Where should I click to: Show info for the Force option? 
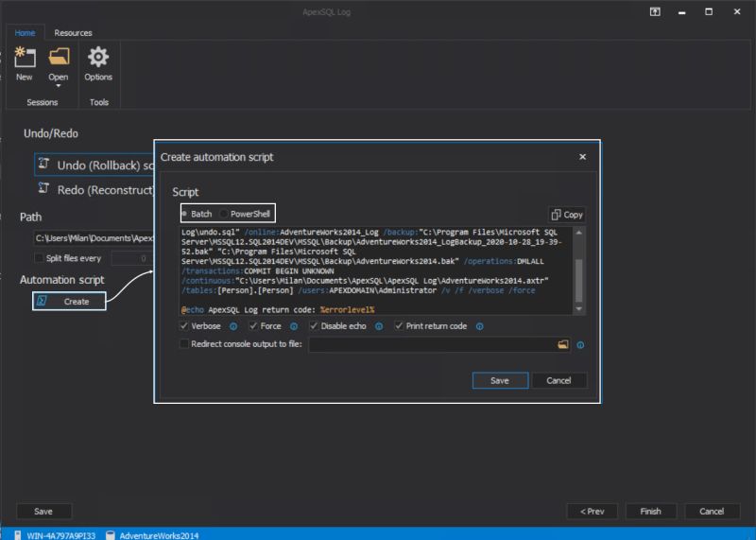[x=294, y=326]
